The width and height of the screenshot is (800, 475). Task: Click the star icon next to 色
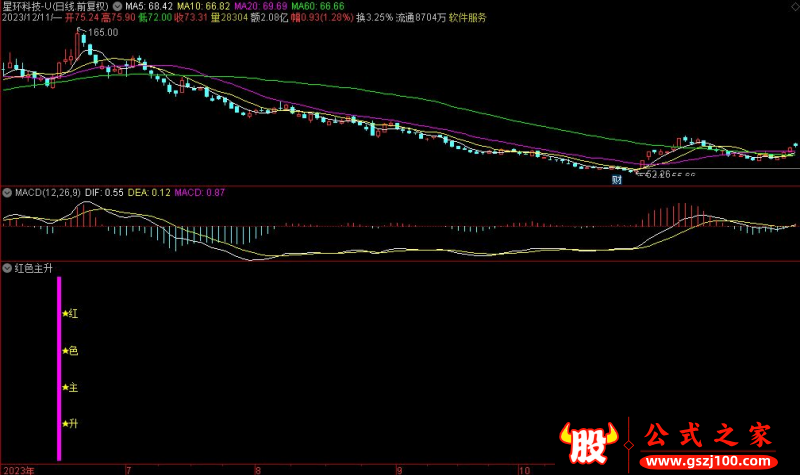click(65, 351)
